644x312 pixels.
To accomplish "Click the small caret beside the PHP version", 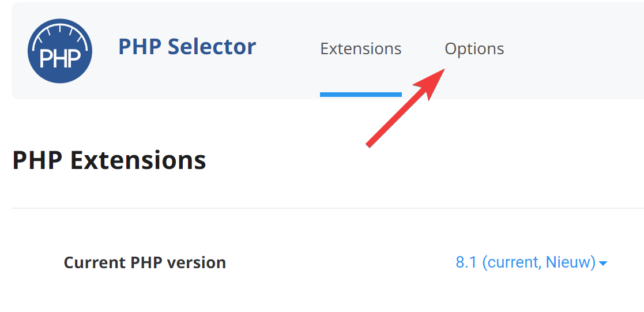I will coord(603,264).
